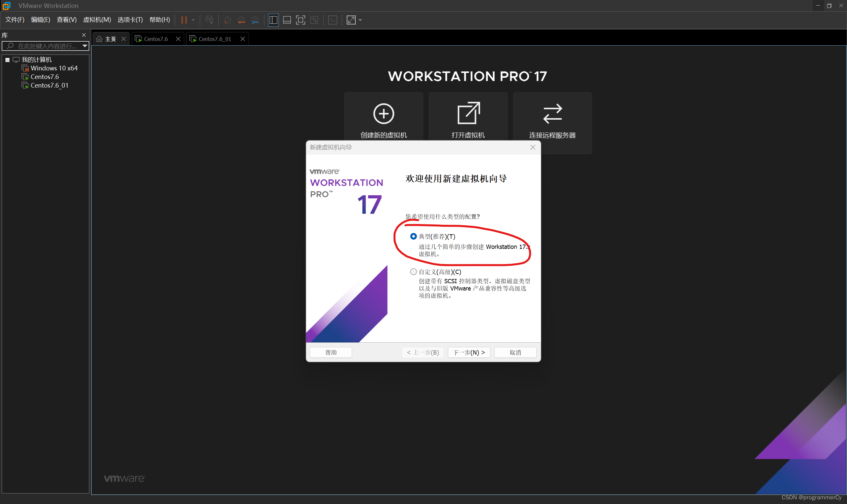This screenshot has width=847, height=504.
Task: Click the 下一步(N) next button
Action: 469,353
